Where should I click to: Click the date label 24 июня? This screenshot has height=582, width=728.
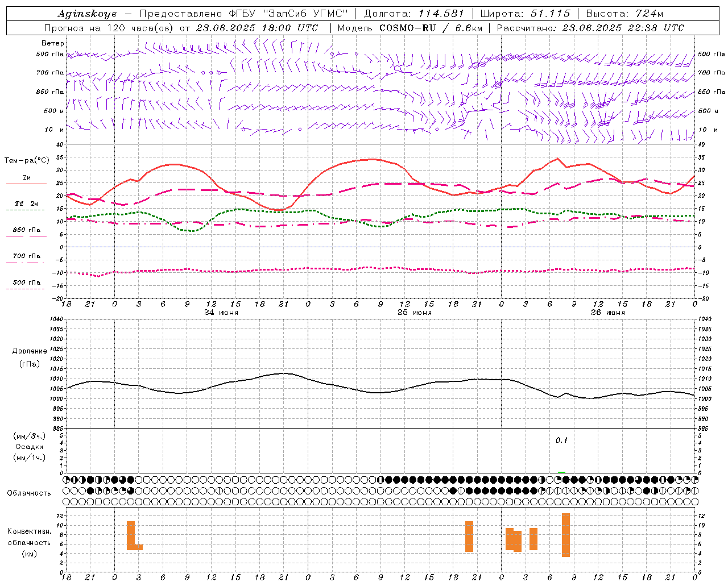pyautogui.click(x=221, y=313)
